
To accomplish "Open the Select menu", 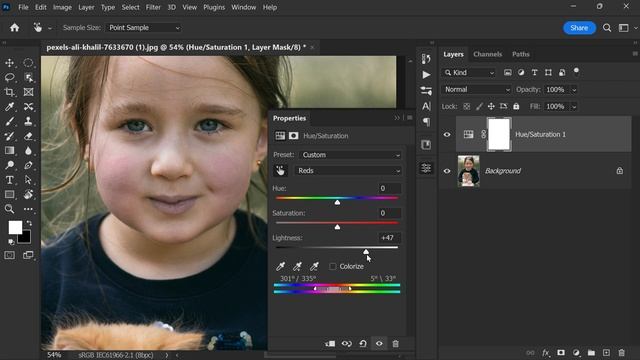I will pos(130,7).
